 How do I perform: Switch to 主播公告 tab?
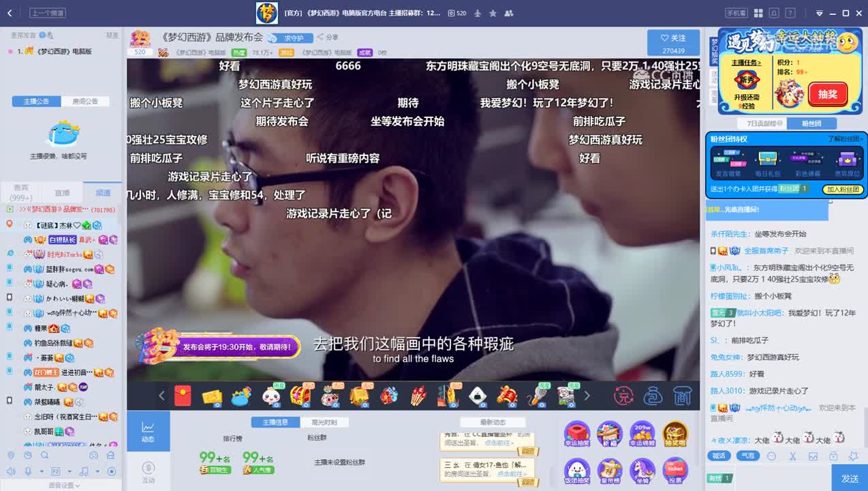[37, 101]
